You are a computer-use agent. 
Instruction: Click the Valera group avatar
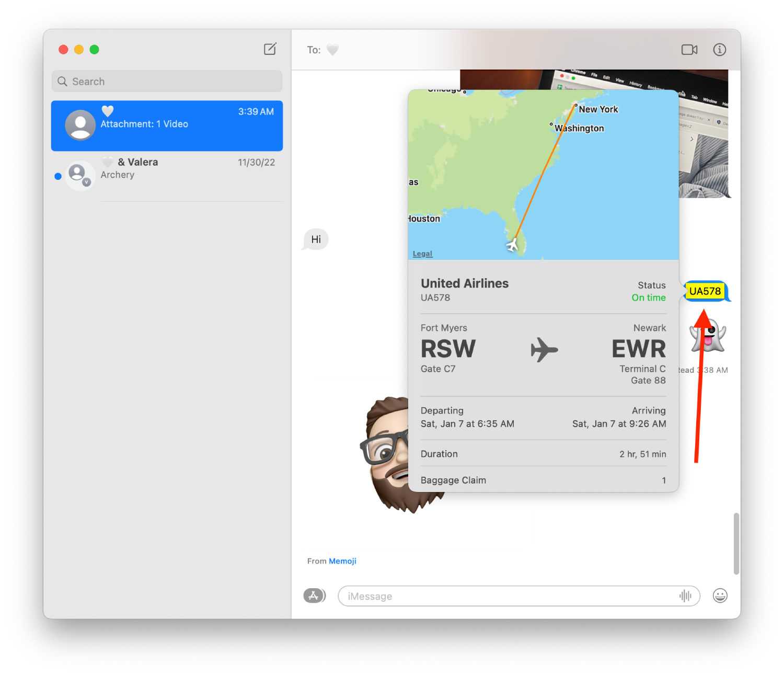tap(80, 175)
